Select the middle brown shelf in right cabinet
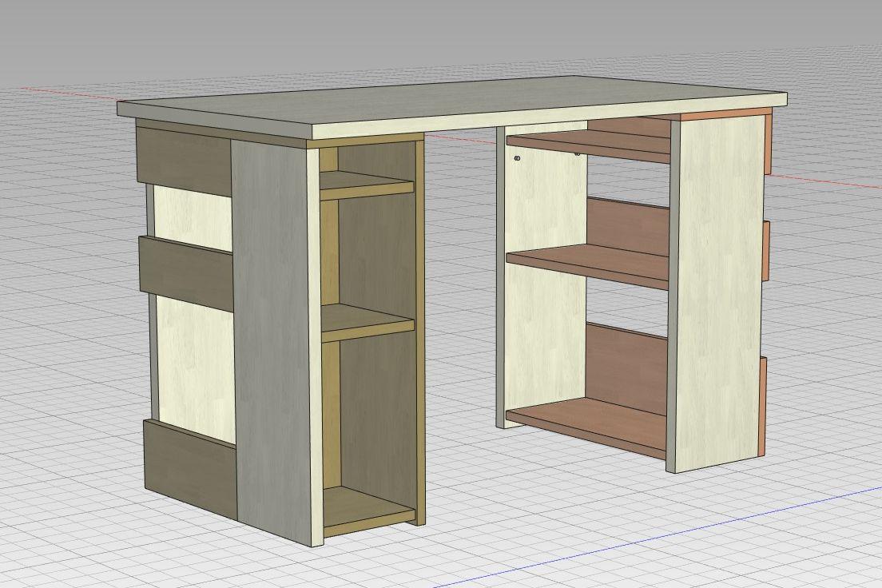 [x=588, y=265]
